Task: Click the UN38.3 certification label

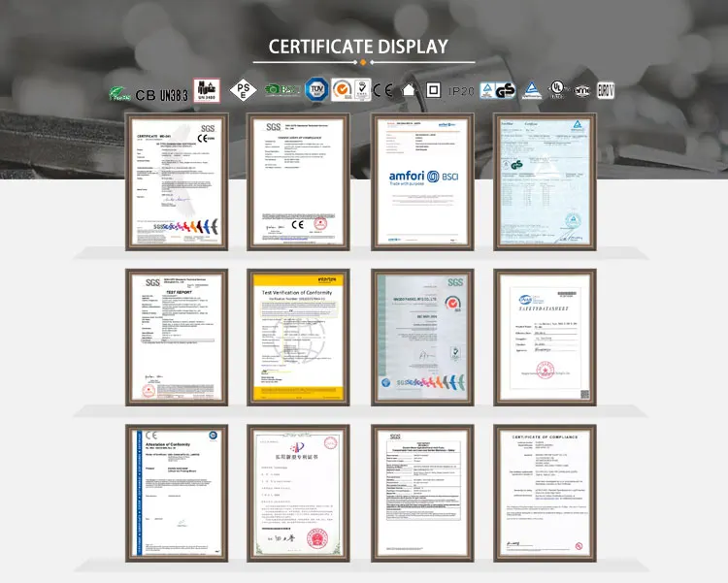Action: [x=175, y=91]
